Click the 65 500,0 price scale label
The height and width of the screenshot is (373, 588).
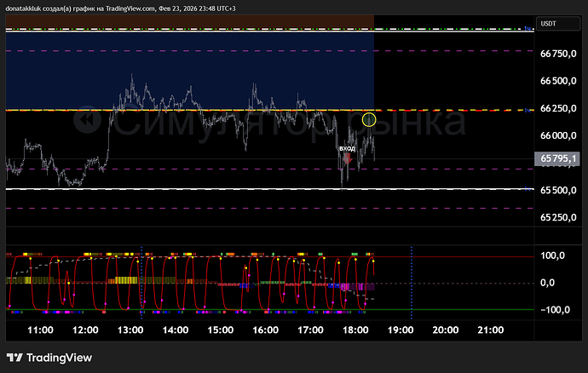[x=558, y=190]
